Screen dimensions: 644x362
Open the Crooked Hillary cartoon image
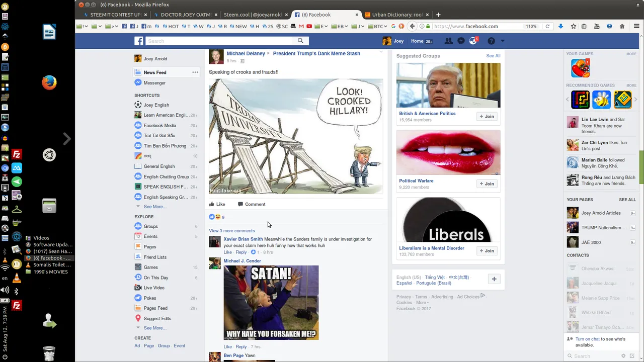[296, 136]
